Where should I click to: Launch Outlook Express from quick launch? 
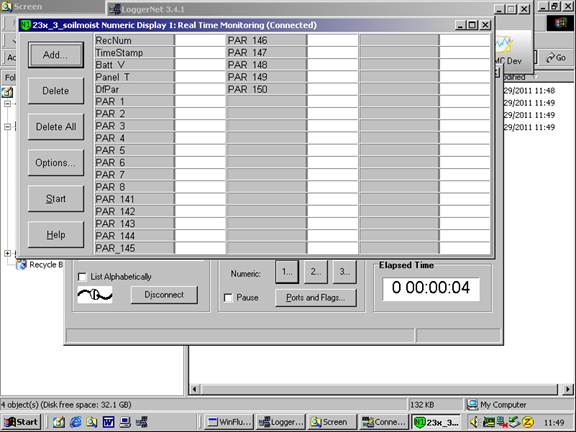click(x=59, y=422)
